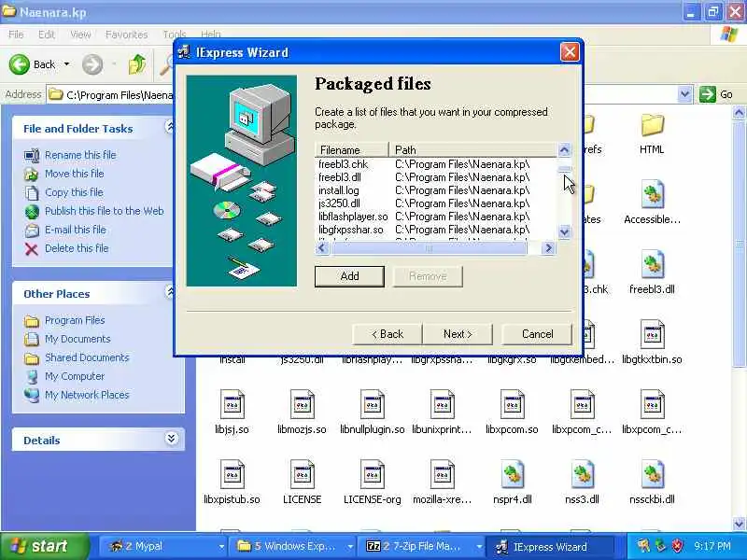Click Move this file link
This screenshot has width=747, height=560.
tap(75, 174)
